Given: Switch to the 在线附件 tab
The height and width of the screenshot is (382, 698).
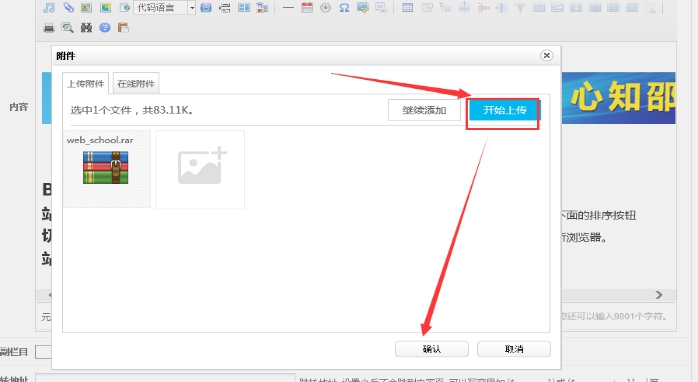Looking at the screenshot, I should (x=136, y=83).
